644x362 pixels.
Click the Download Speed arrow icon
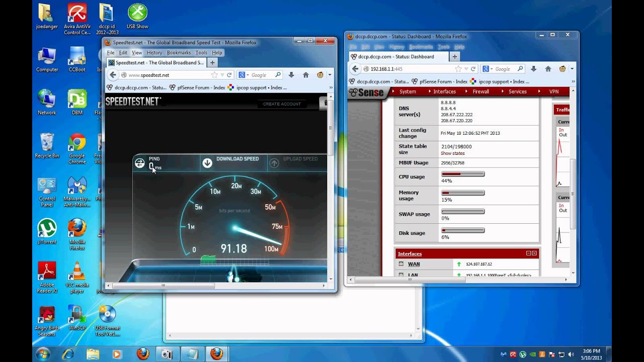207,163
